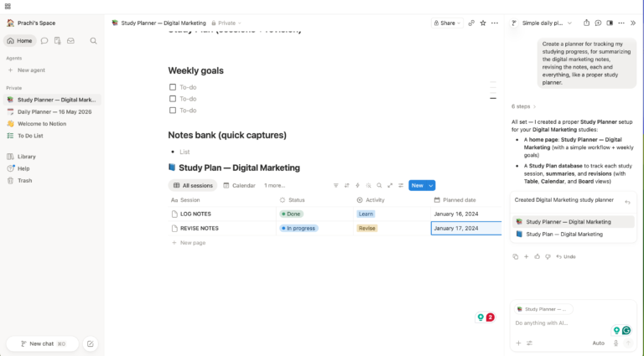Open AI input settings sliders icon
Image resolution: width=644 pixels, height=356 pixels.
529,343
